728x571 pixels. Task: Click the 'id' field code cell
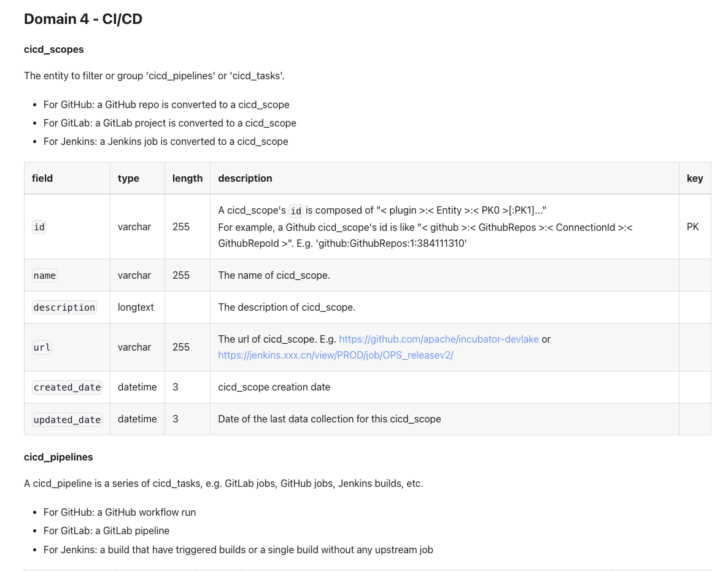(39, 227)
